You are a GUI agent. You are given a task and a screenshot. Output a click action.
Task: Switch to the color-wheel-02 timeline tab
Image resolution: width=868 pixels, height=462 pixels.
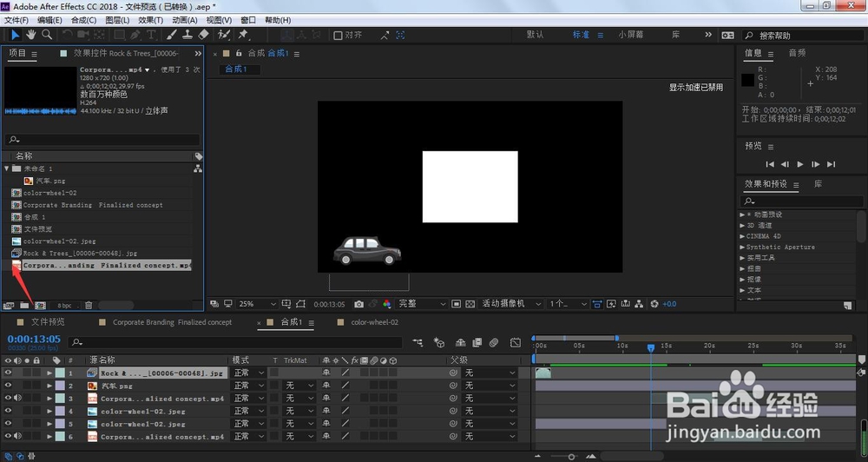(x=374, y=322)
